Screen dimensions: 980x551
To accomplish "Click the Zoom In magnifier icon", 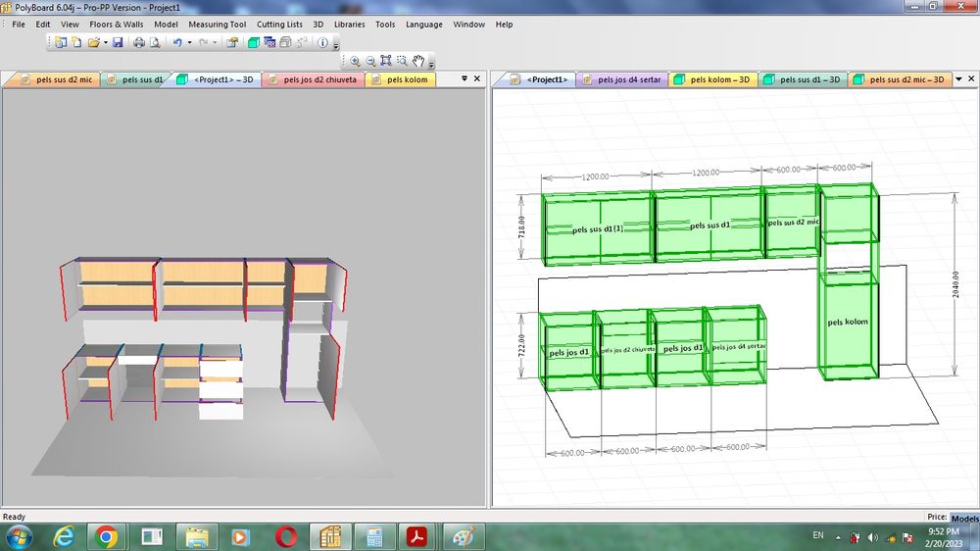I will (355, 61).
